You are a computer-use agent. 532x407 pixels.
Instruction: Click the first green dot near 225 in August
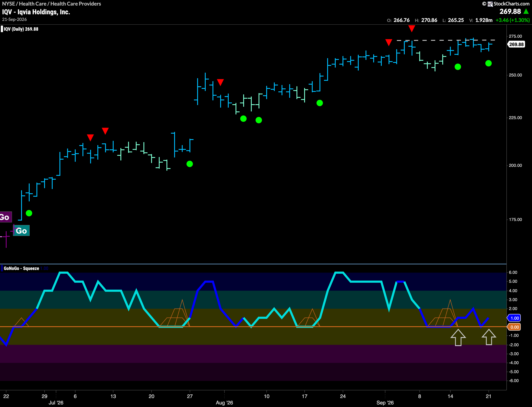[x=243, y=119]
